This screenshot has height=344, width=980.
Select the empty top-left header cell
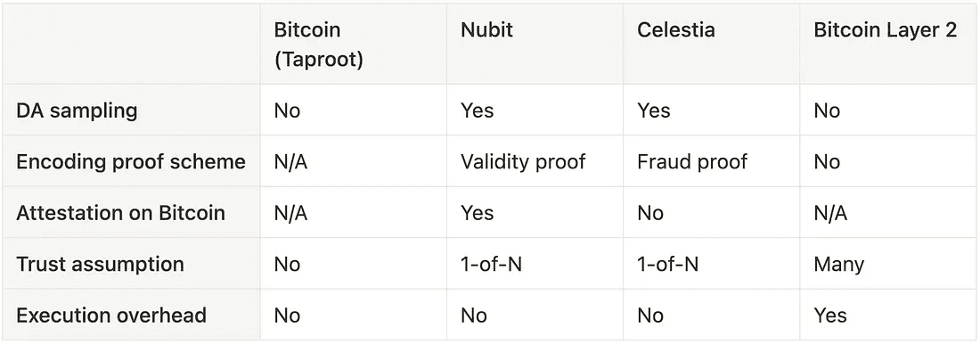tap(131, 44)
